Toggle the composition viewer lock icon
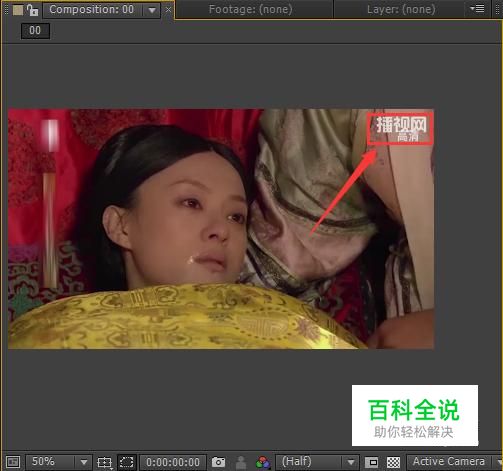Viewport: 503px width, 471px height. 33,10
